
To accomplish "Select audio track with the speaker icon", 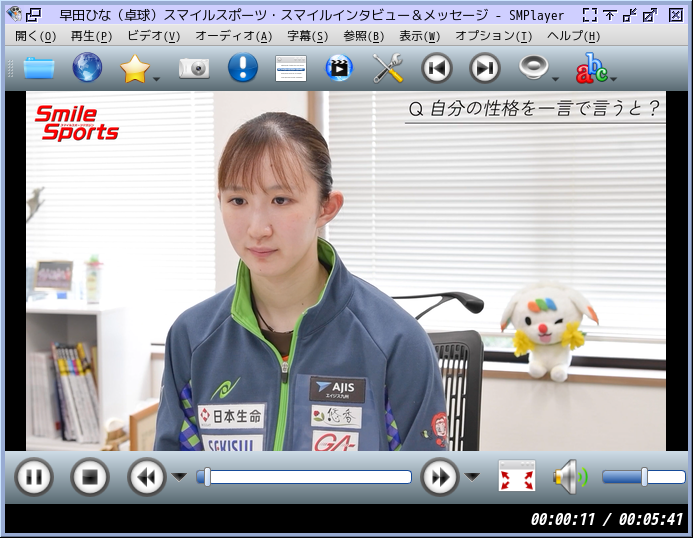I will 533,68.
